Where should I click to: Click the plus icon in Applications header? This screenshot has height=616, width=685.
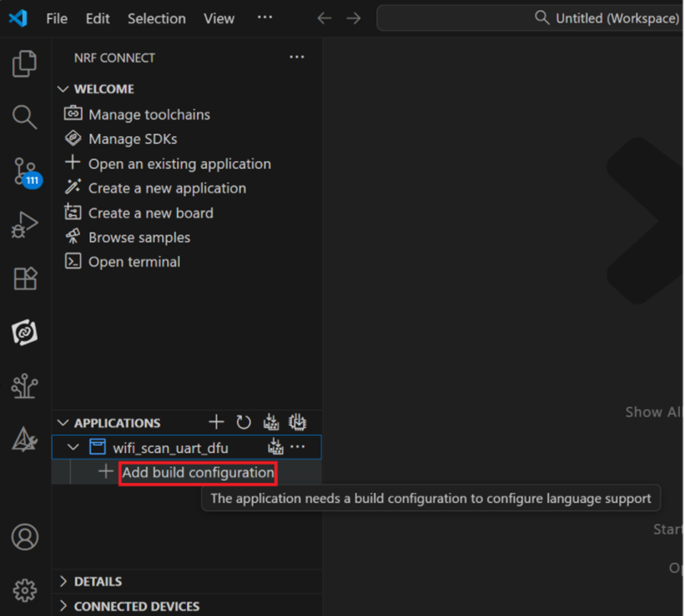[x=217, y=422]
